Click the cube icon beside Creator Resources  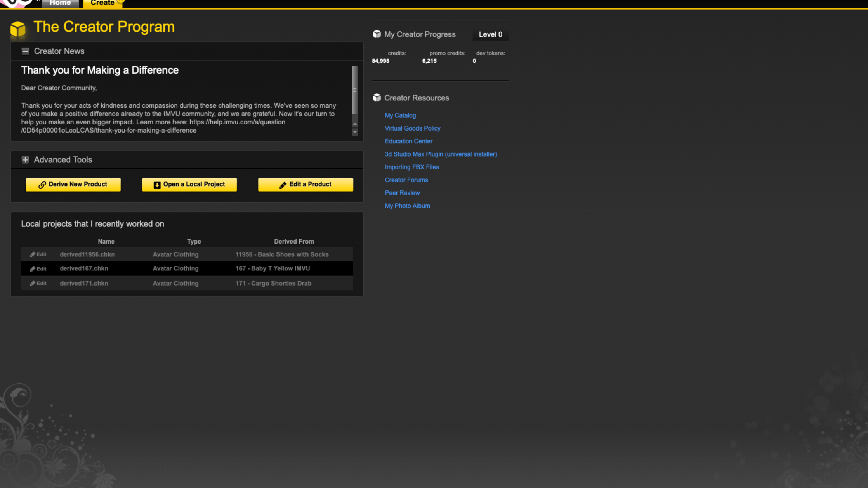[376, 98]
